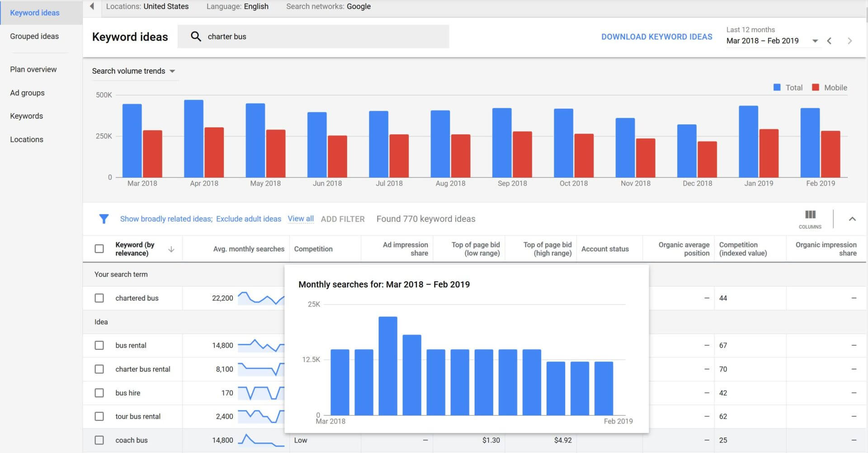Viewport: 868px width, 453px height.
Task: Switch to Plan overview section
Action: tap(33, 69)
